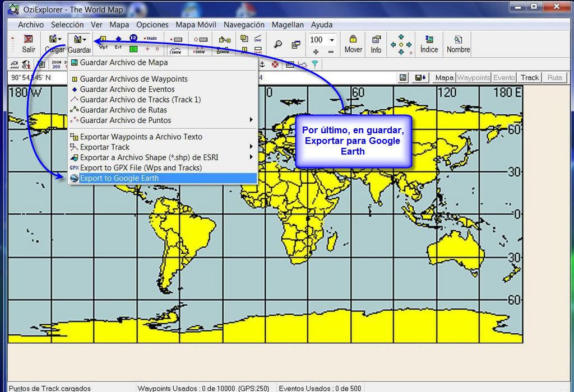Click the blue circle 12 toolbar icon
The image size is (574, 392).
[133, 38]
